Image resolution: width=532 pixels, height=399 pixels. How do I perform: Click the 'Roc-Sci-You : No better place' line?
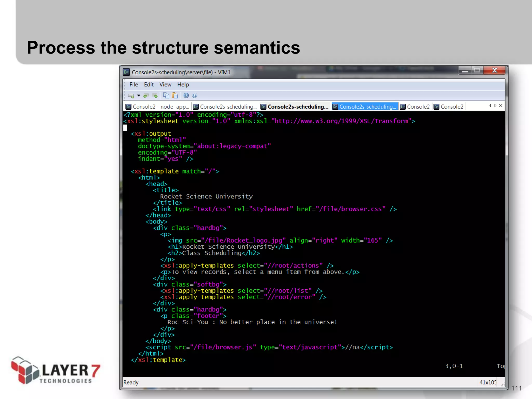[x=252, y=322]
